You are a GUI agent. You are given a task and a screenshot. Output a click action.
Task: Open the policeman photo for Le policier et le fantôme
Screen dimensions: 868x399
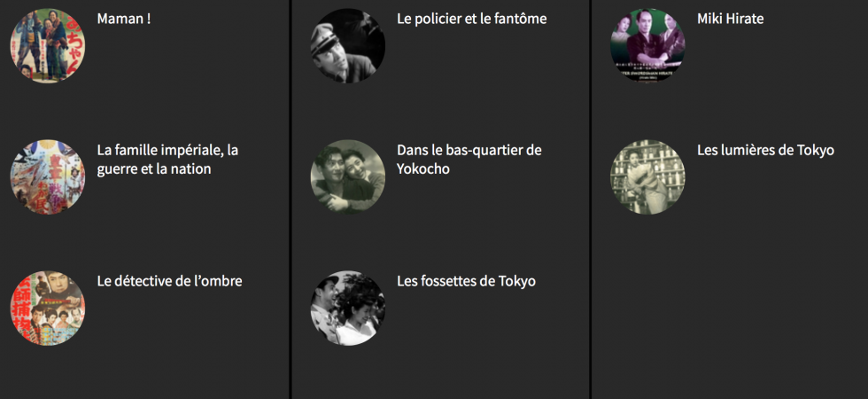347,46
